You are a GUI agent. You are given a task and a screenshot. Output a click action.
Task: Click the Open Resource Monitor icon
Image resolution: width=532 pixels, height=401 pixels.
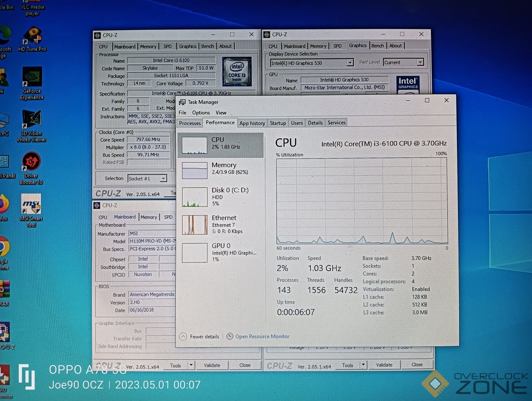[x=230, y=336]
